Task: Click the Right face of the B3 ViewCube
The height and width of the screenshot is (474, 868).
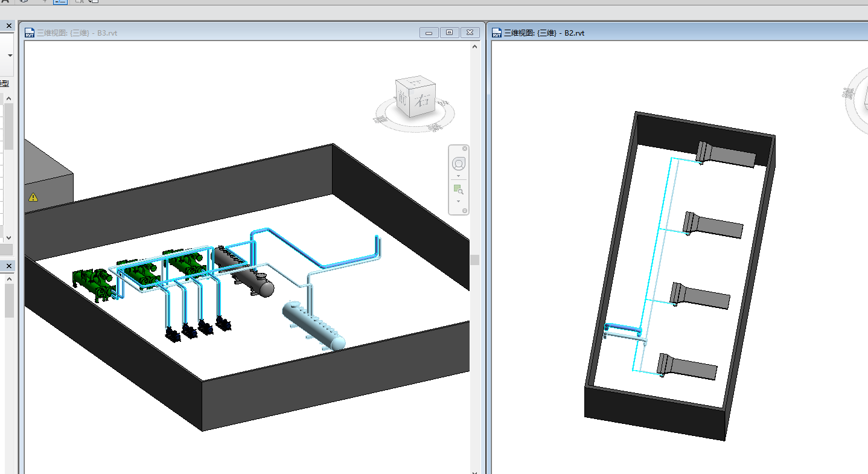Action: pyautogui.click(x=423, y=101)
